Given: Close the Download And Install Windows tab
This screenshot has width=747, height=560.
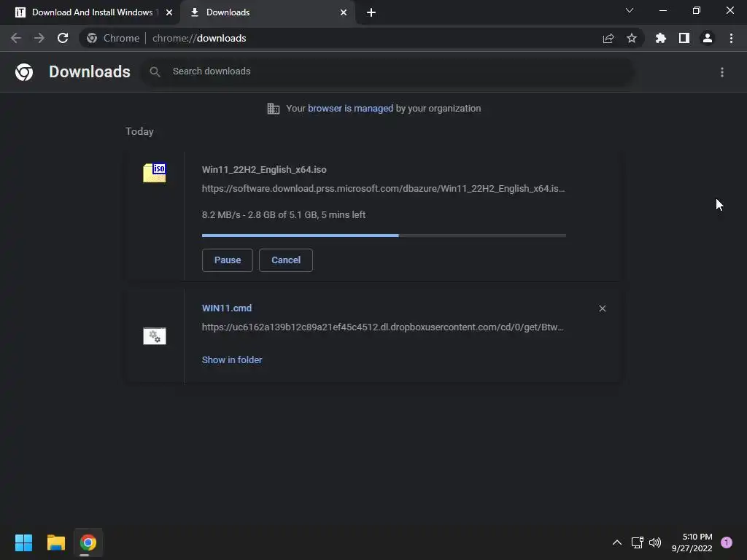Looking at the screenshot, I should pos(169,12).
